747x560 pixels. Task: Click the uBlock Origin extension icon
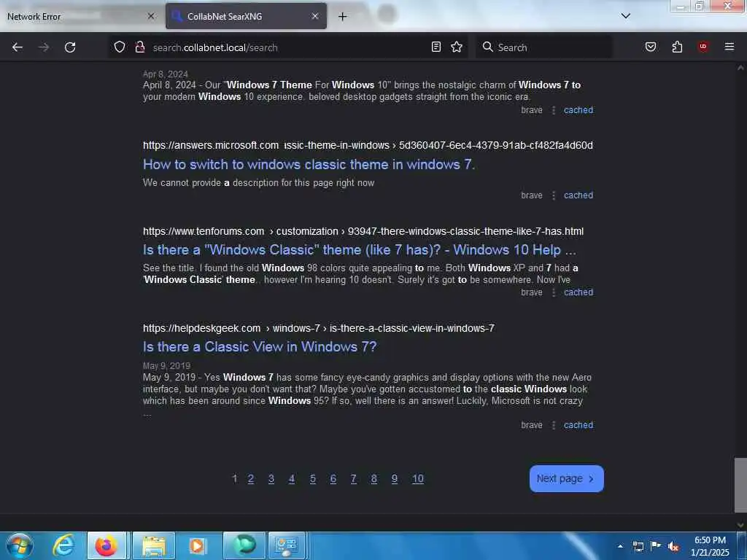[x=703, y=47]
